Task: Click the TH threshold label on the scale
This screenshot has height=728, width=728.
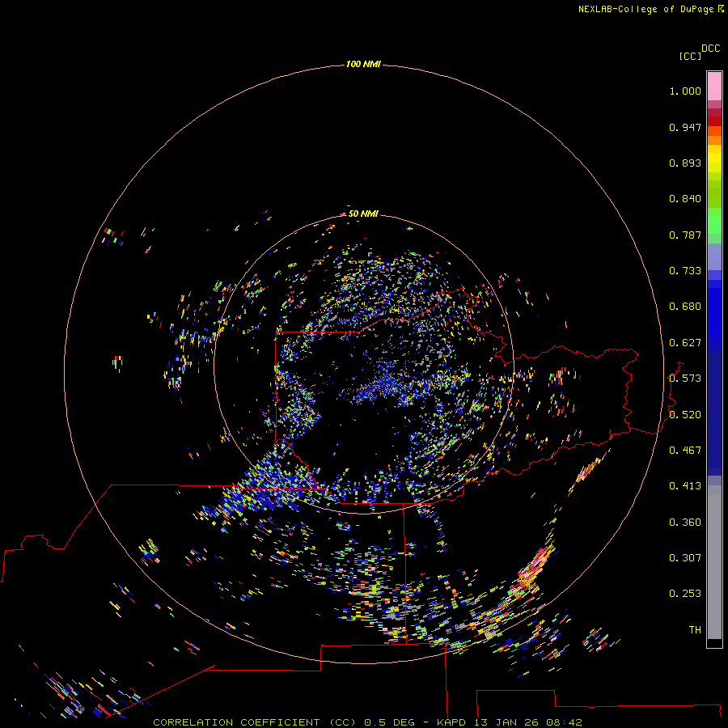Action: click(x=695, y=630)
